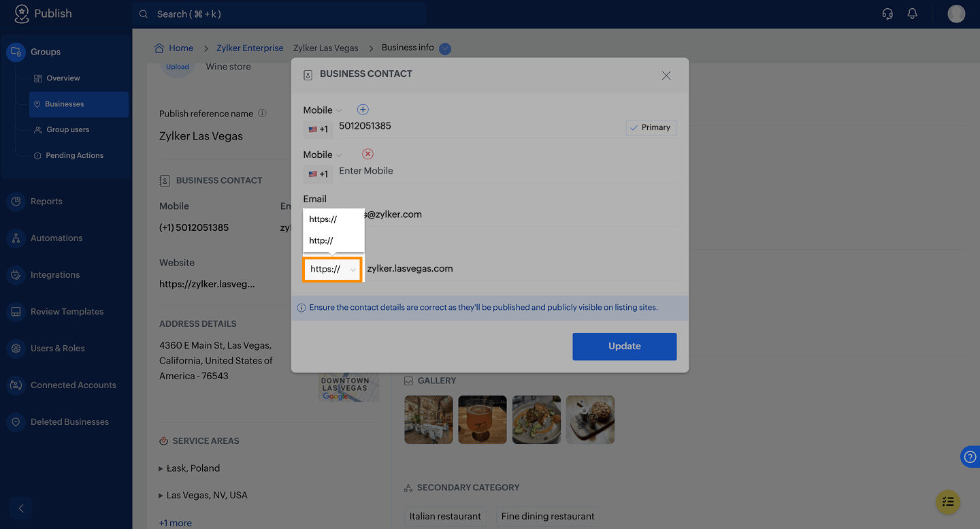980x529 pixels.
Task: Click the Upload logo button
Action: [x=178, y=67]
